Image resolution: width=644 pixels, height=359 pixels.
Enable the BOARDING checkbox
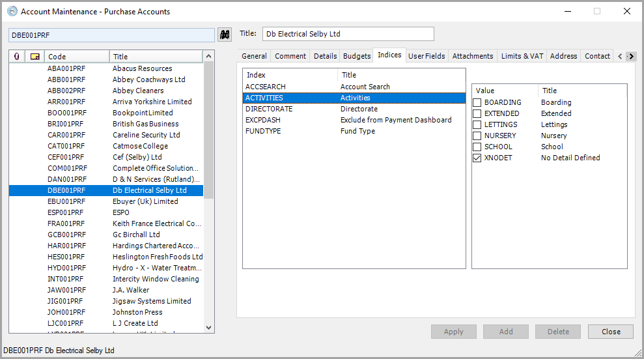477,102
